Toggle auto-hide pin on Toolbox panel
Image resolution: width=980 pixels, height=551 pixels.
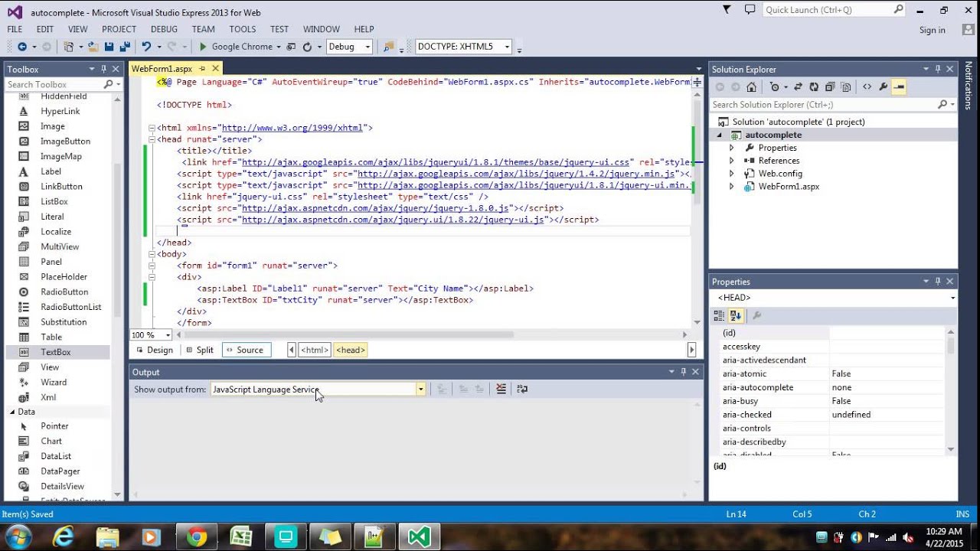click(103, 69)
